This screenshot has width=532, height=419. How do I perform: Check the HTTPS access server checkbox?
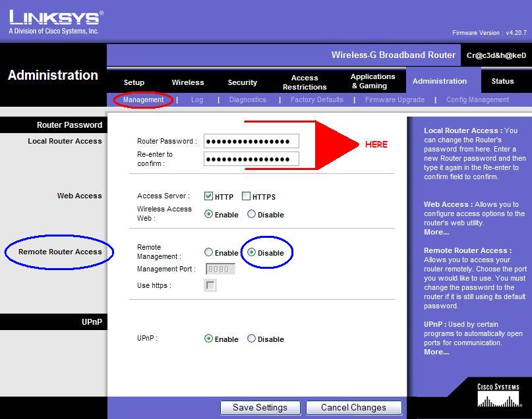pyautogui.click(x=246, y=196)
